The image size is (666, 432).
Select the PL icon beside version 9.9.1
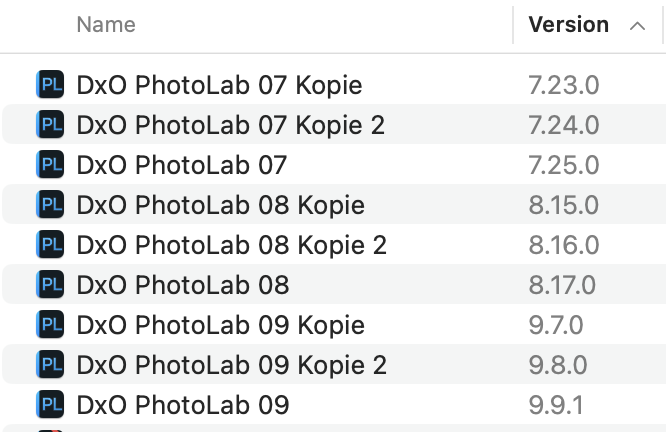(50, 404)
